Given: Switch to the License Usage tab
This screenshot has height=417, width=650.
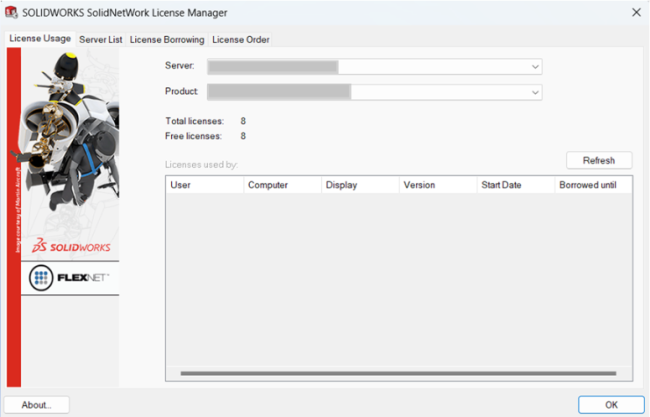Looking at the screenshot, I should pyautogui.click(x=39, y=39).
